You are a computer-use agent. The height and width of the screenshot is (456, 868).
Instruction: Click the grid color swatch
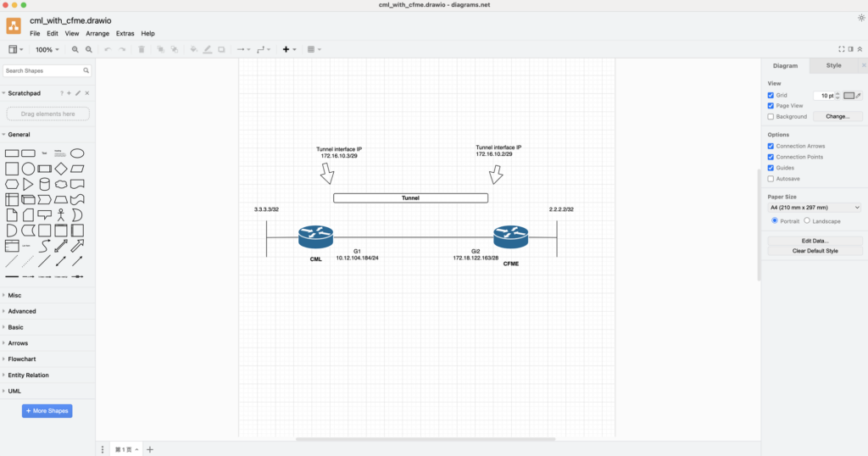849,96
